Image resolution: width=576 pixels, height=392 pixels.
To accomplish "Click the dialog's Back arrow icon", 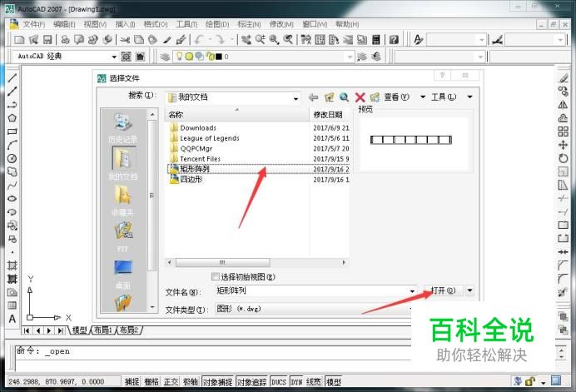I will click(313, 97).
